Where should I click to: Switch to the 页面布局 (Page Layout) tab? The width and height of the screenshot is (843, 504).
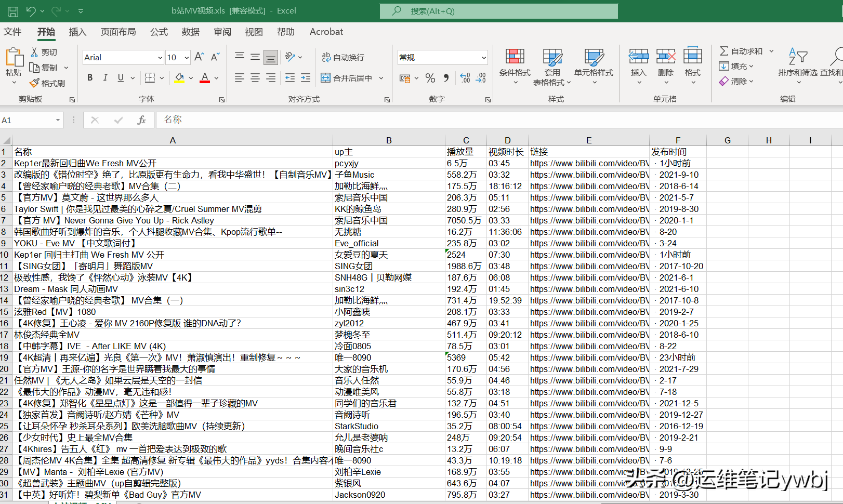click(118, 32)
